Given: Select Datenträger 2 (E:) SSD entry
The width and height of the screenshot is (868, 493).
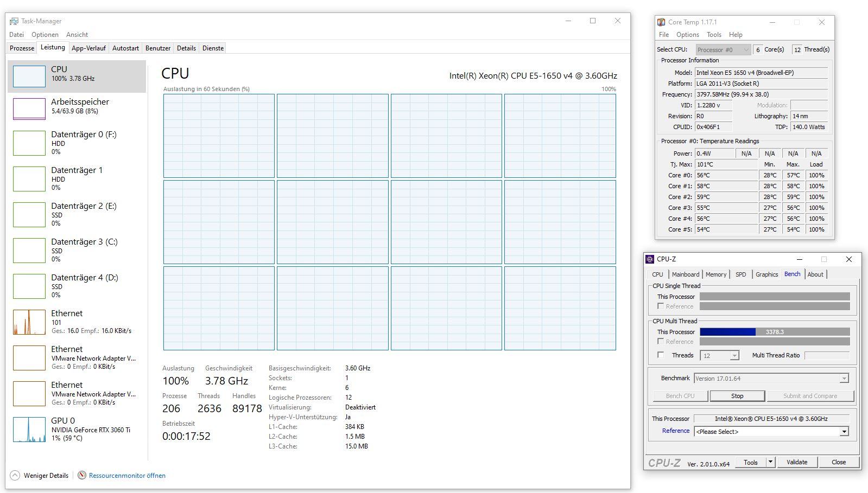Looking at the screenshot, I should click(77, 215).
